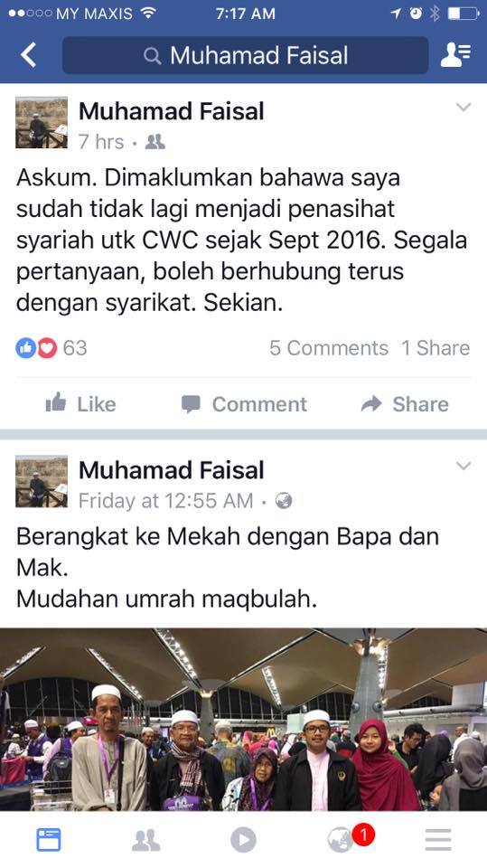Tap the public globe audience icon
Screen dimensions: 487x868
[x=284, y=501]
